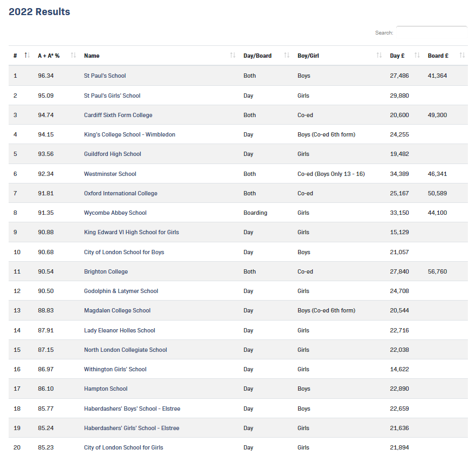This screenshot has height=456, width=476.
Task: Sort by Name column arrows
Action: tap(232, 55)
